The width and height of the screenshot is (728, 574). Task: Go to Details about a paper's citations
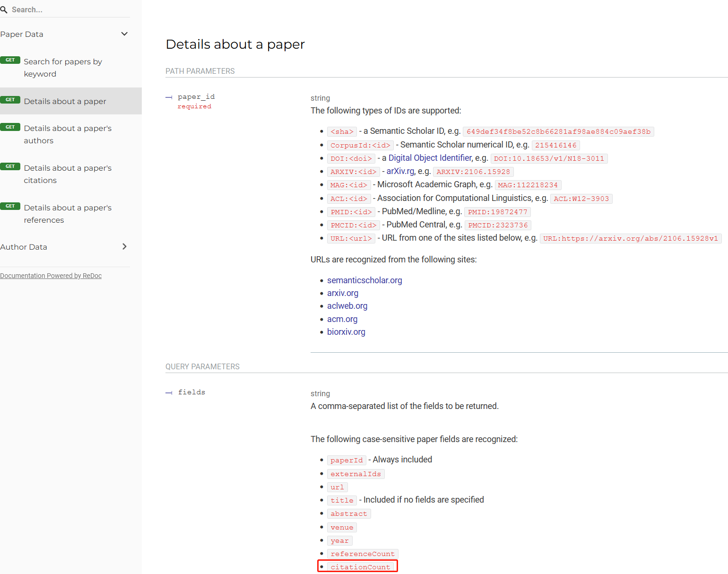click(68, 174)
